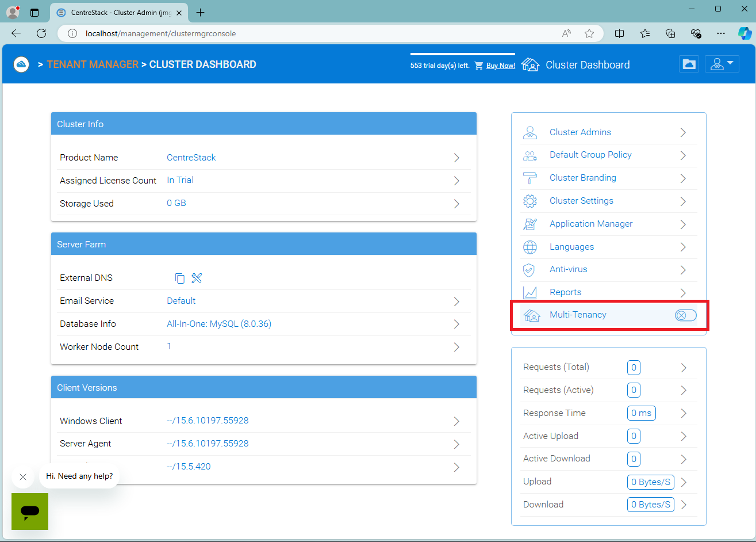Expand the Product Name row chevron
Viewport: 756px width, 542px height.
pyautogui.click(x=456, y=158)
